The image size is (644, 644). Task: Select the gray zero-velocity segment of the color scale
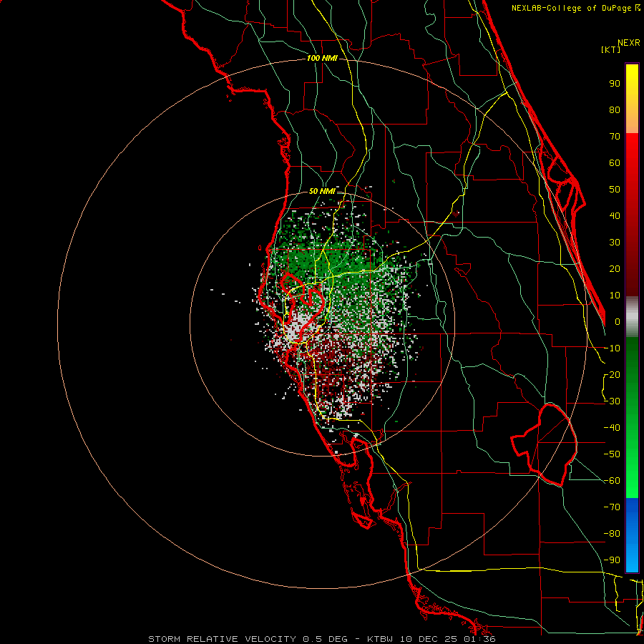pyautogui.click(x=632, y=317)
